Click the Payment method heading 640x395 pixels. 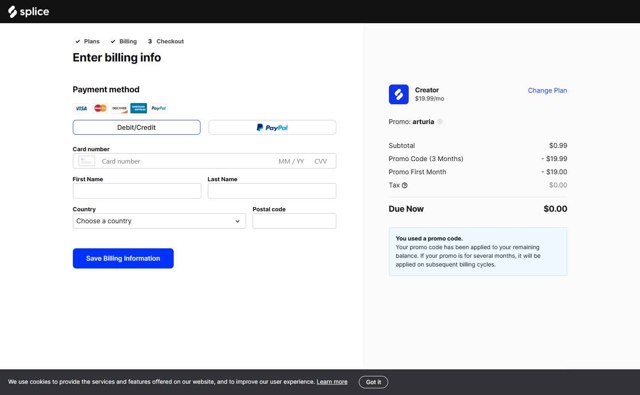[106, 89]
